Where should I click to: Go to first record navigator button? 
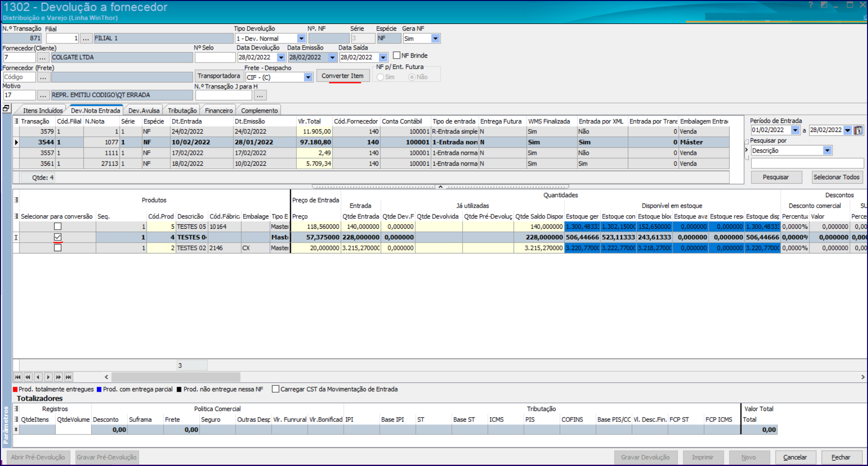pyautogui.click(x=18, y=377)
